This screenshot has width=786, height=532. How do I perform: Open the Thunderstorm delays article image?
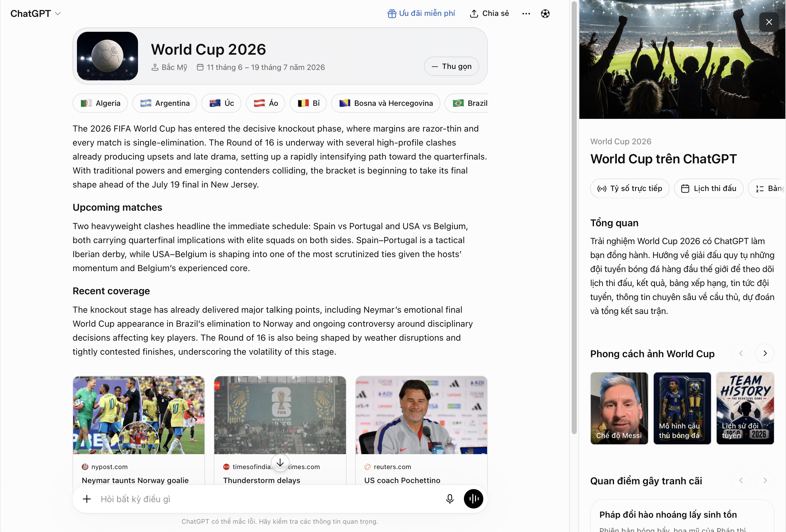(x=280, y=415)
